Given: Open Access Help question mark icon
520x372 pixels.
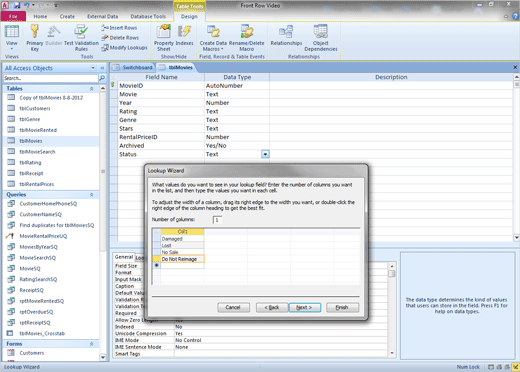Looking at the screenshot, I should [x=515, y=16].
